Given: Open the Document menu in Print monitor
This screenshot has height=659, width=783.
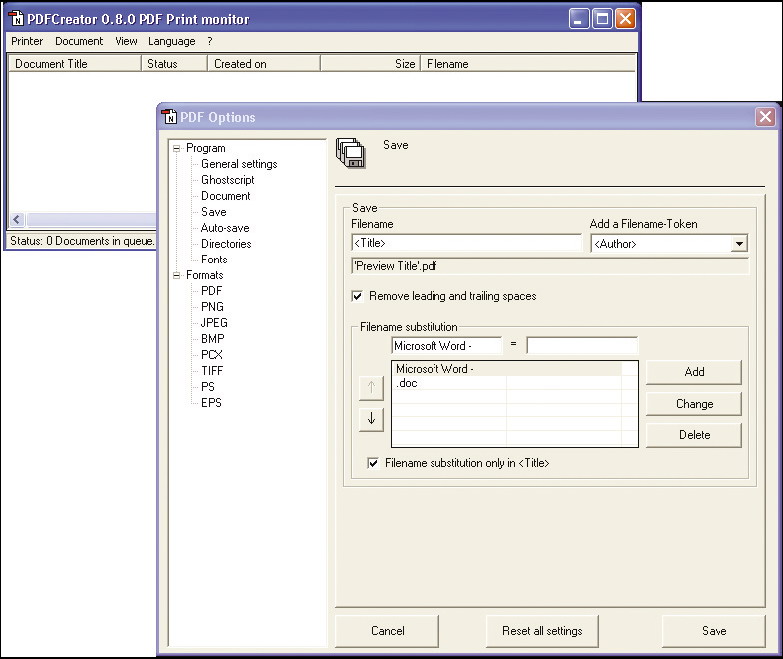Looking at the screenshot, I should 79,41.
